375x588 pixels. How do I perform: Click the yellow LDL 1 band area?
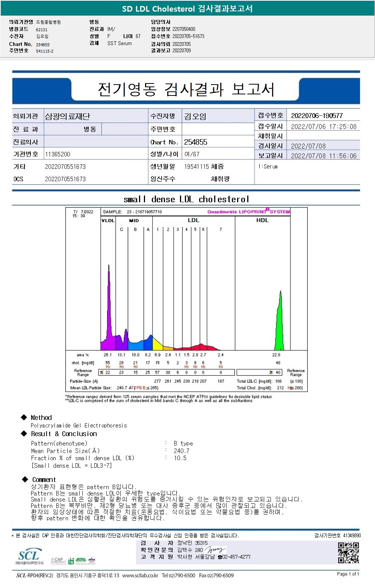157,342
